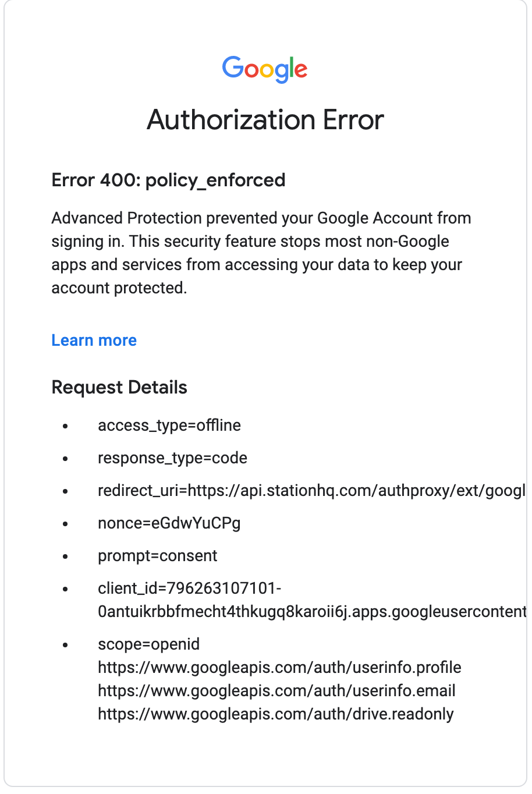The image size is (532, 794).
Task: Click the bullet beside prompt=consent
Action: [66, 557]
